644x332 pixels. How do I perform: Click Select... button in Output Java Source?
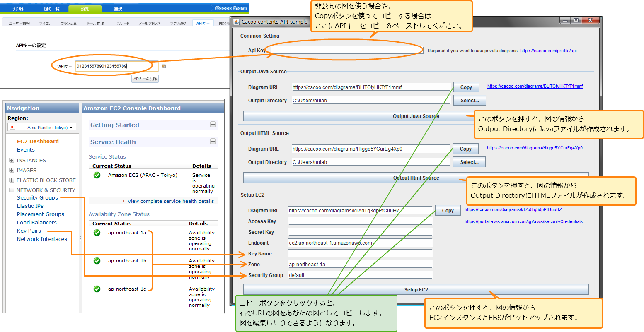point(470,101)
